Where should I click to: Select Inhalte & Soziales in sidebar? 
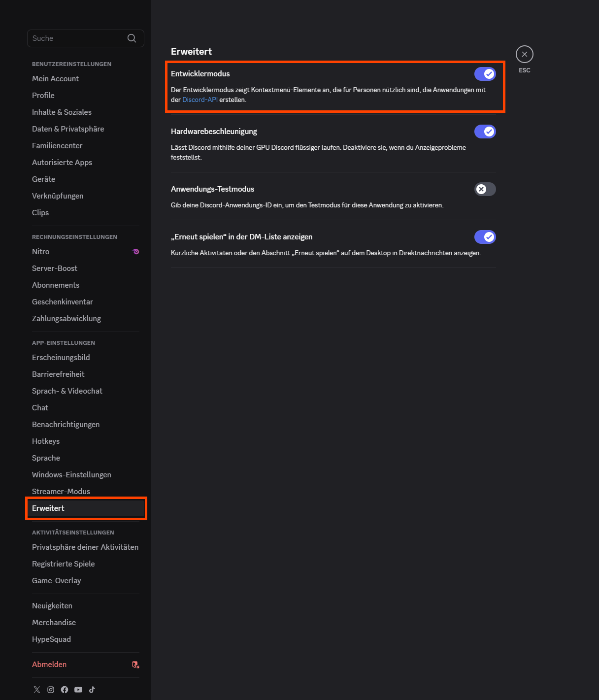pyautogui.click(x=86, y=112)
